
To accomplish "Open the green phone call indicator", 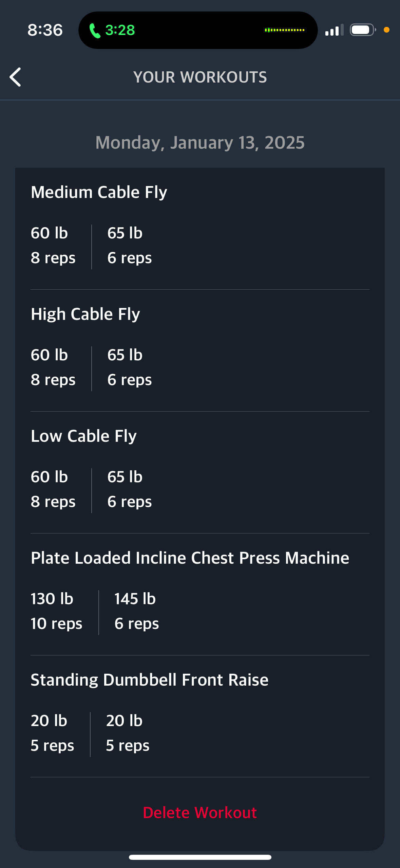I will tap(112, 30).
